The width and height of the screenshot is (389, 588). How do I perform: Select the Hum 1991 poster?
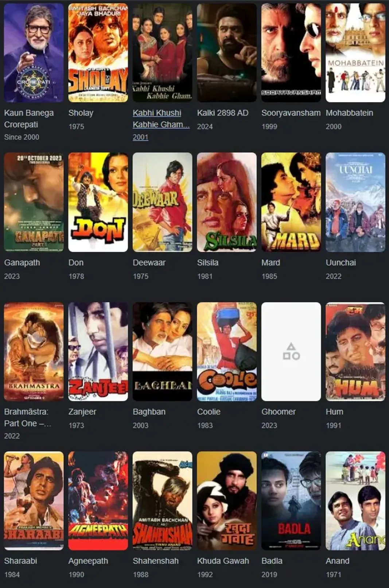355,352
